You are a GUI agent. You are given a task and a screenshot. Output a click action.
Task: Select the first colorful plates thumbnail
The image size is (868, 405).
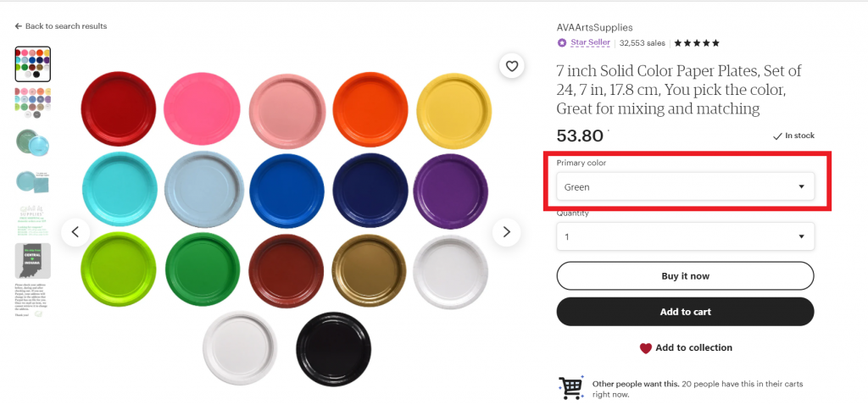point(33,64)
